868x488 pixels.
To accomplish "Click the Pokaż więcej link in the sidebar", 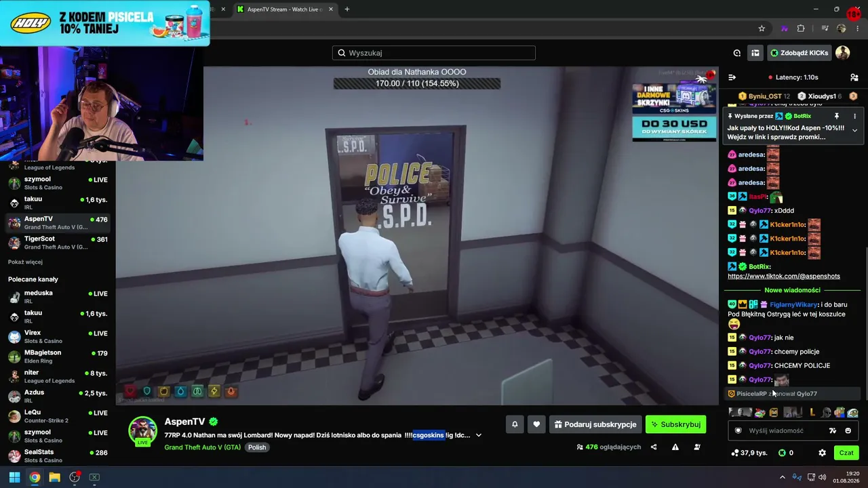I will click(x=25, y=262).
